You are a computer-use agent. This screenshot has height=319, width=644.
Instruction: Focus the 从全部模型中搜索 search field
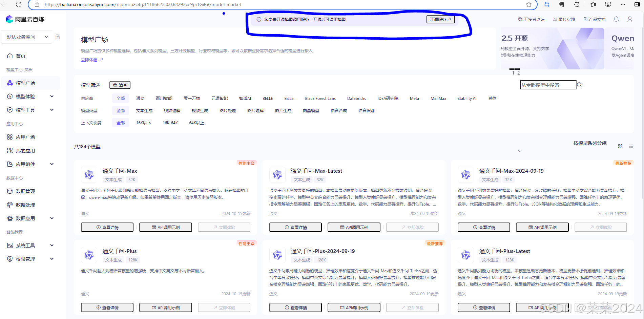(x=548, y=85)
